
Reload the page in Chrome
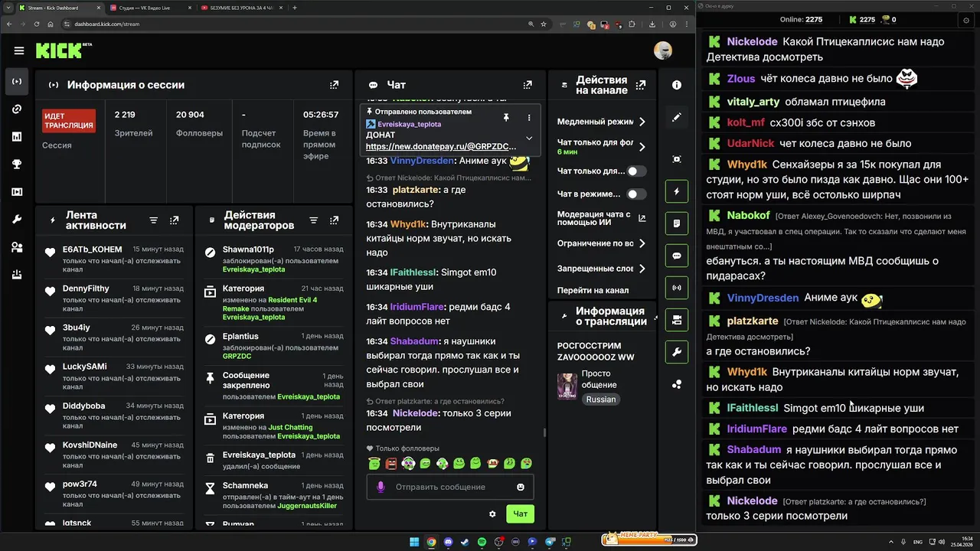coord(37,24)
